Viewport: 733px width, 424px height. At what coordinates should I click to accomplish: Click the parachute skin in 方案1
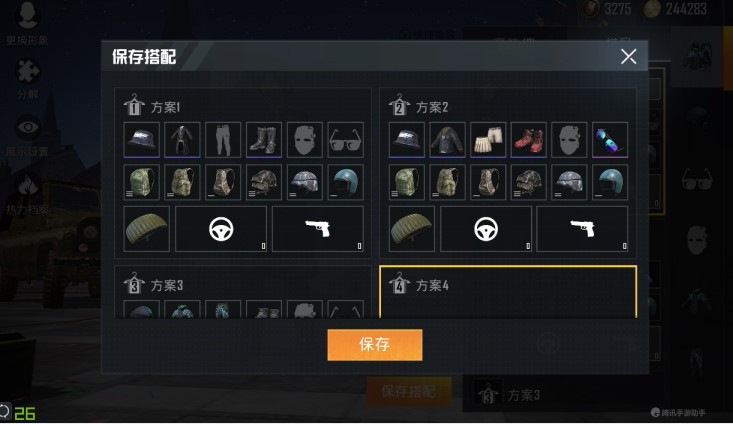147,229
